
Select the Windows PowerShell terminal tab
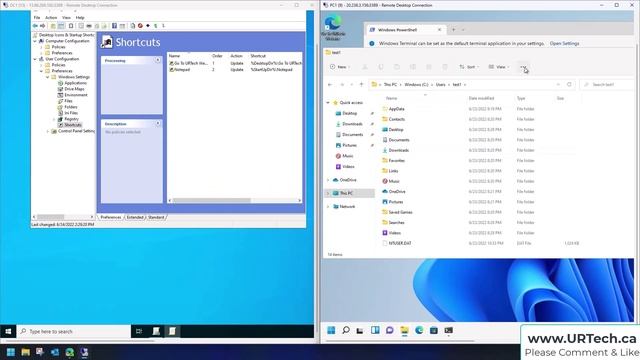405,30
